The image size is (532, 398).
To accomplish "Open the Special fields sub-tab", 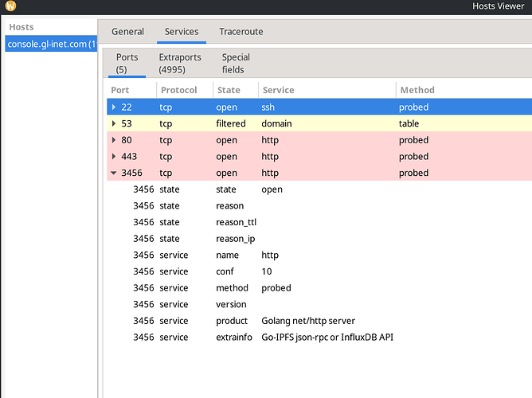I will click(236, 64).
